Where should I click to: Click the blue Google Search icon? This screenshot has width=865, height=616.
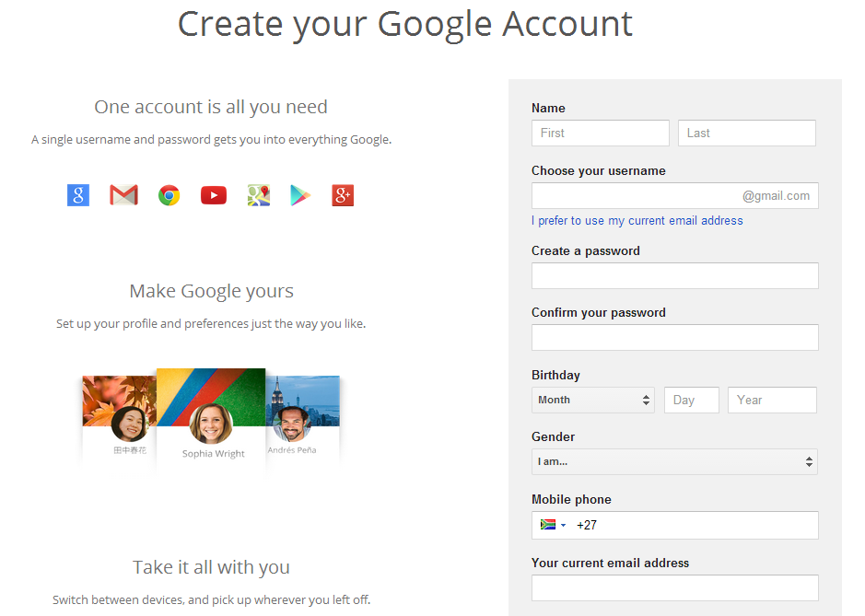(x=78, y=195)
